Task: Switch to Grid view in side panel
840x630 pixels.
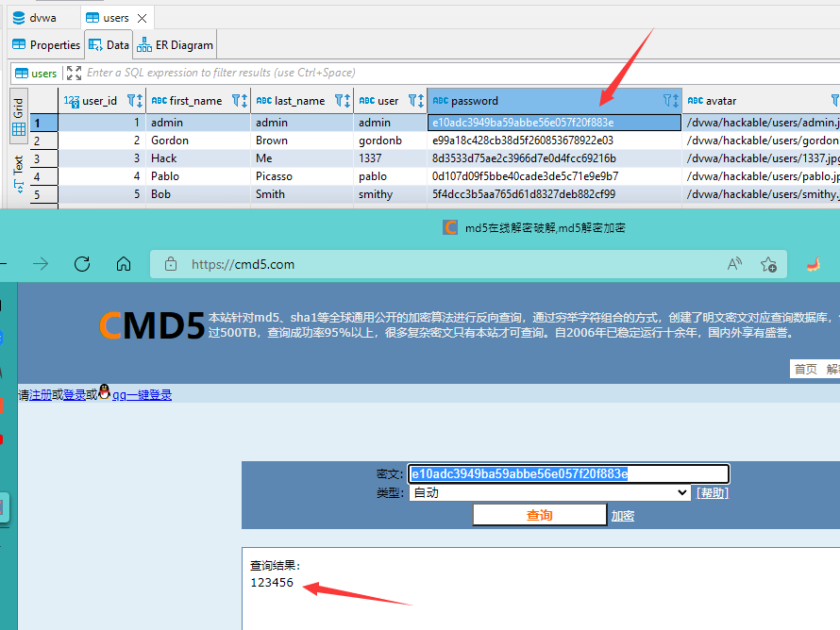Action: point(18,116)
